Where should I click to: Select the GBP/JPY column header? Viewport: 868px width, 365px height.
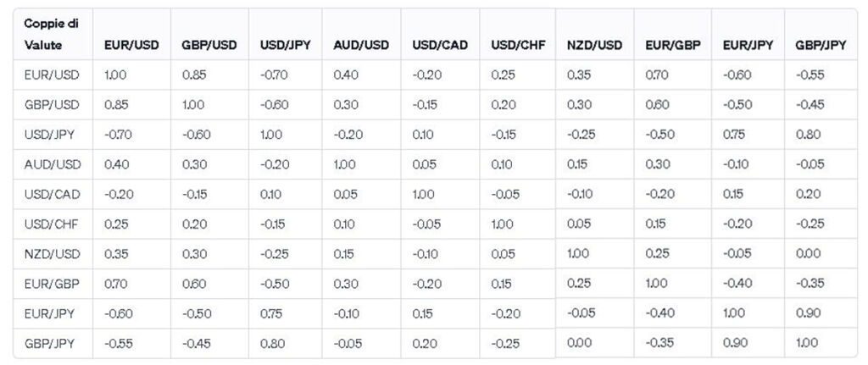[821, 46]
